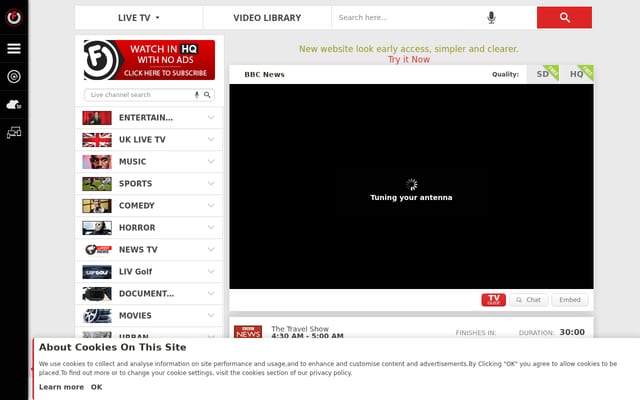Expand the Movies category chevron

(x=211, y=316)
